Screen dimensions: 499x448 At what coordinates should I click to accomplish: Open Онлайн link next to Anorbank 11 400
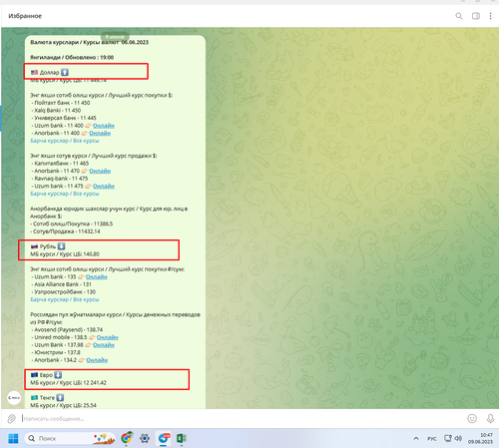pos(100,133)
